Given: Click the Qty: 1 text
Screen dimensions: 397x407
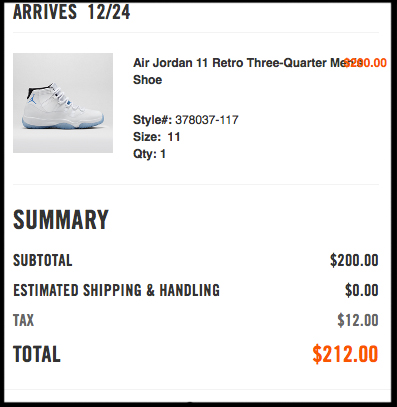Looking at the screenshot, I should click(149, 154).
